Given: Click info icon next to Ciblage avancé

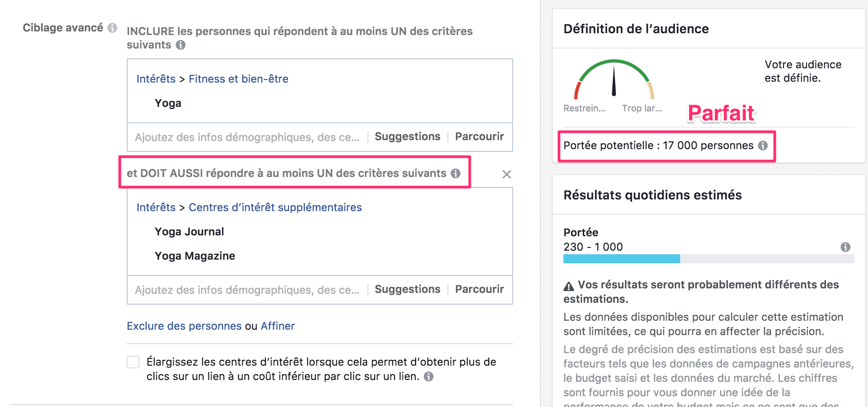Looking at the screenshot, I should click(x=112, y=28).
